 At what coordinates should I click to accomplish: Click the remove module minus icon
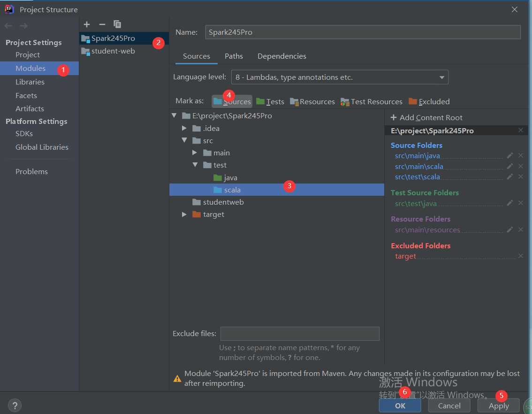tap(102, 24)
